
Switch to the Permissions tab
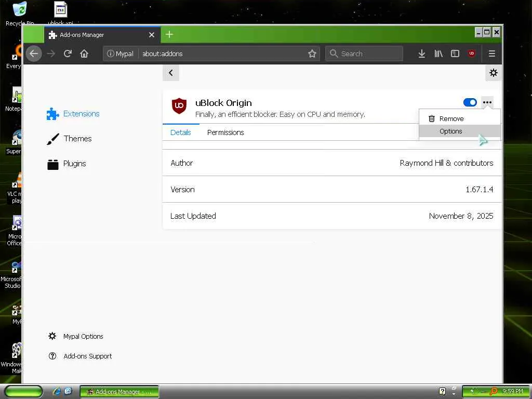(225, 132)
